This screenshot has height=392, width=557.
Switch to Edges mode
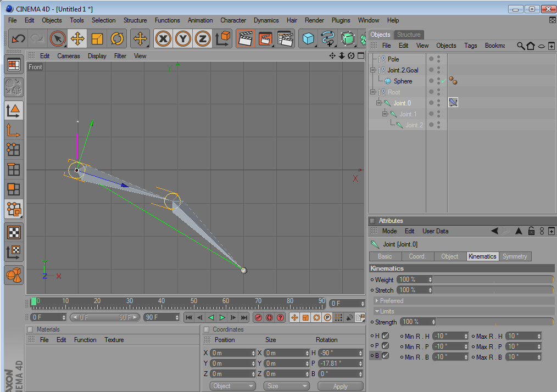point(14,169)
